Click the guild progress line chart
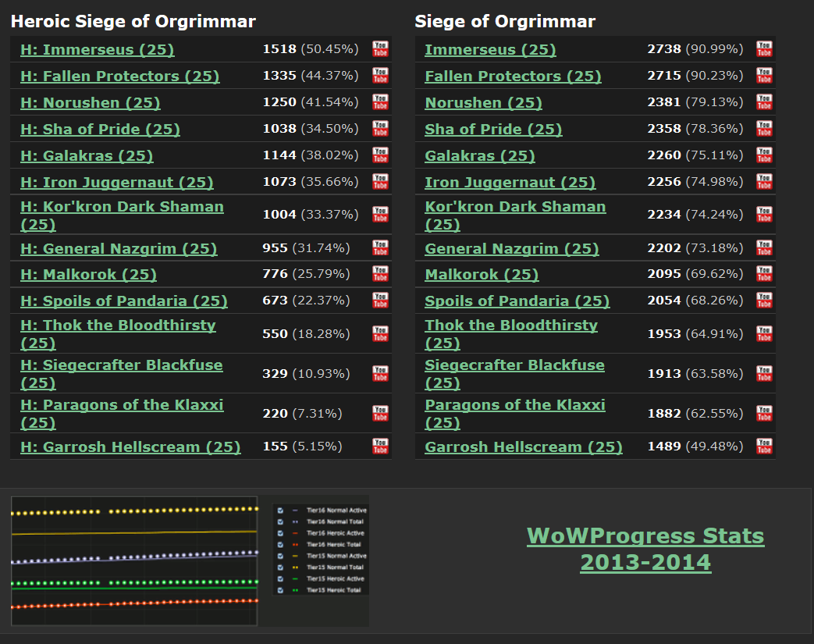This screenshot has height=644, width=814. (x=134, y=561)
